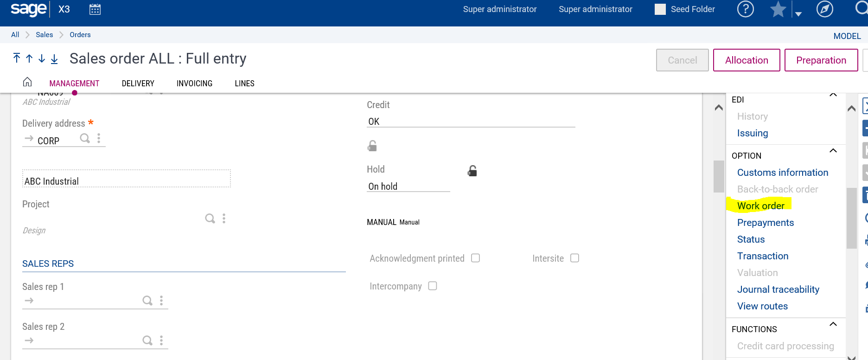Go to the home tab icon
The height and width of the screenshot is (360, 868).
click(27, 82)
